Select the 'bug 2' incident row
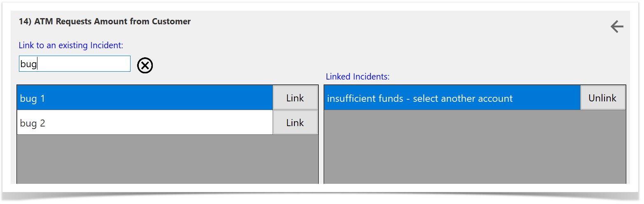The height and width of the screenshot is (204, 644). (x=144, y=123)
